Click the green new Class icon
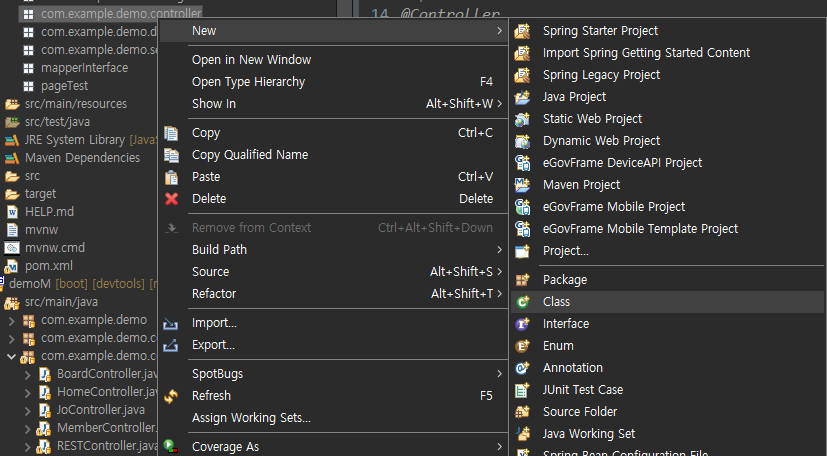This screenshot has width=827, height=456. 522,302
